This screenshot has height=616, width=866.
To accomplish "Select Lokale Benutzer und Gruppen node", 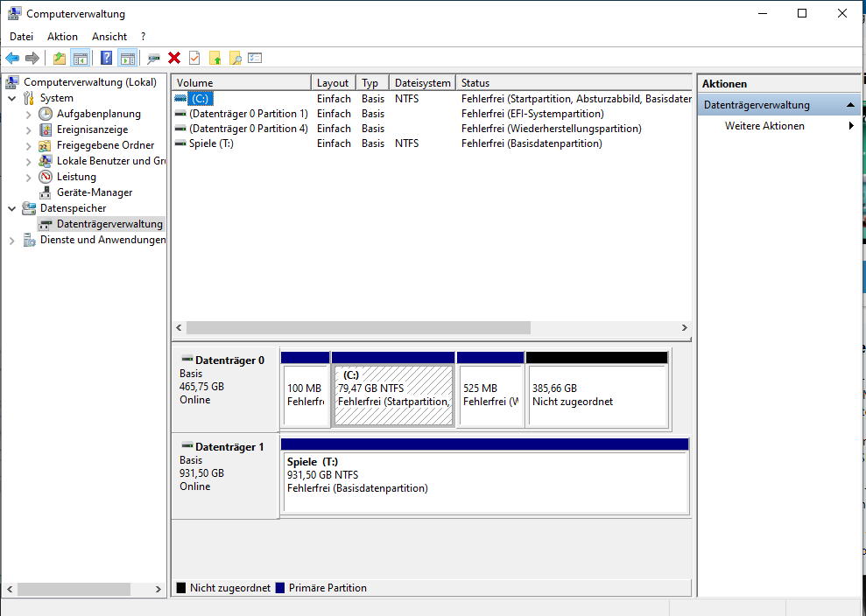I will tap(111, 161).
